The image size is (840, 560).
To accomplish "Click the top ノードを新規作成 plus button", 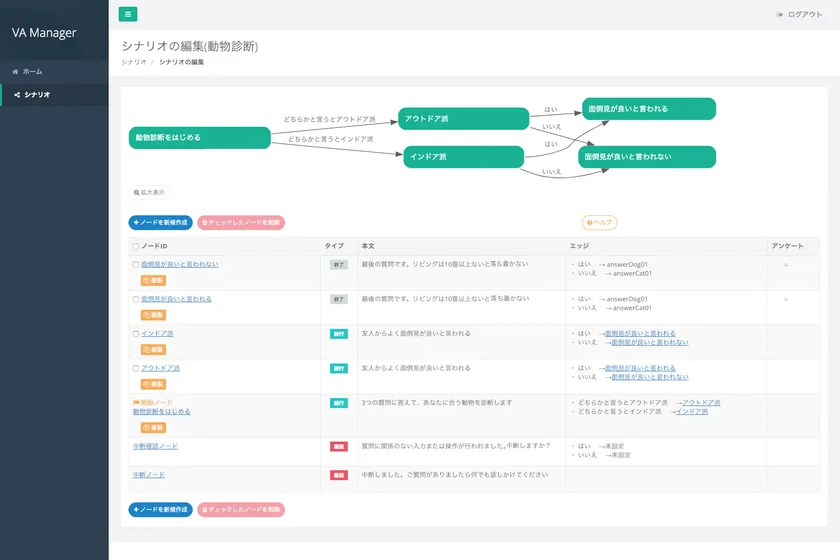I will (x=160, y=223).
